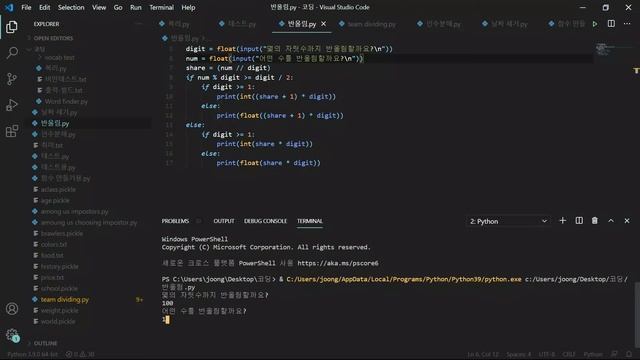
Task: Open food.txt in Explorer
Action: (x=52, y=256)
